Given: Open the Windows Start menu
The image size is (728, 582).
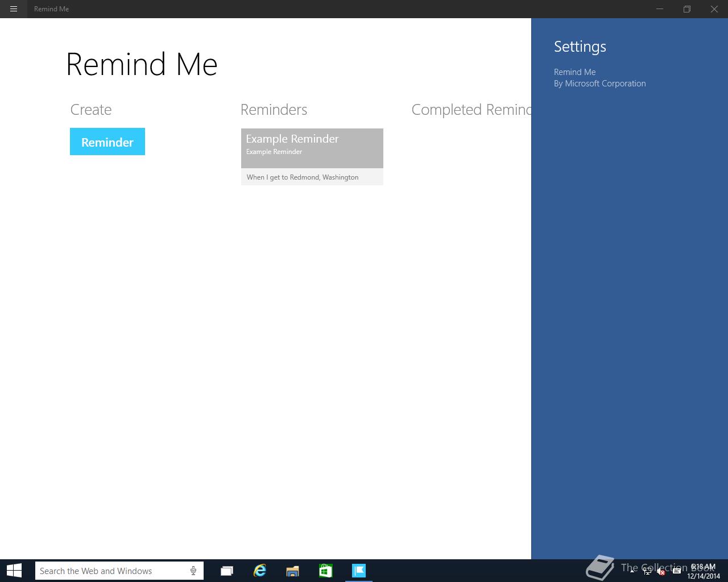Looking at the screenshot, I should (14, 571).
